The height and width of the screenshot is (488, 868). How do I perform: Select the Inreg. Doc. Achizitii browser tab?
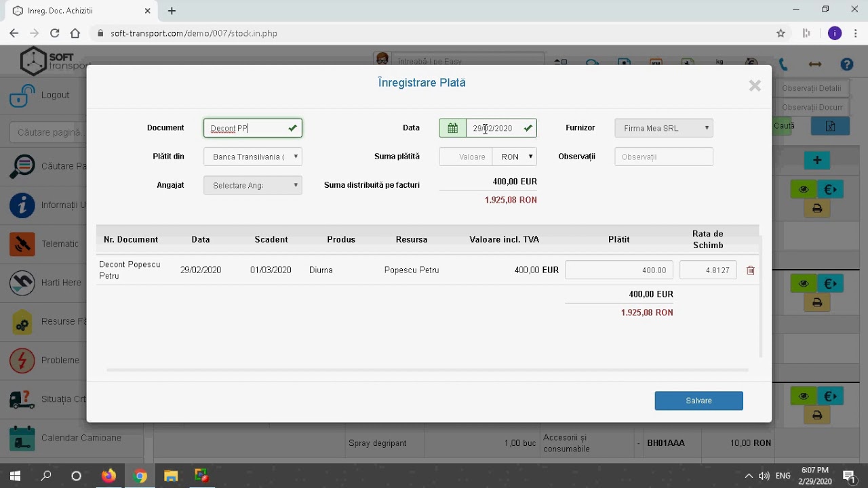tap(80, 11)
